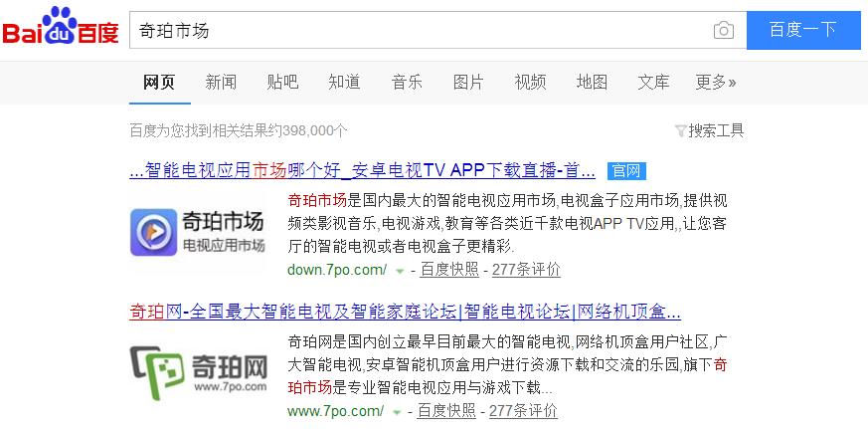The width and height of the screenshot is (868, 429).
Task: Switch to the 地图 tab
Action: point(592,83)
